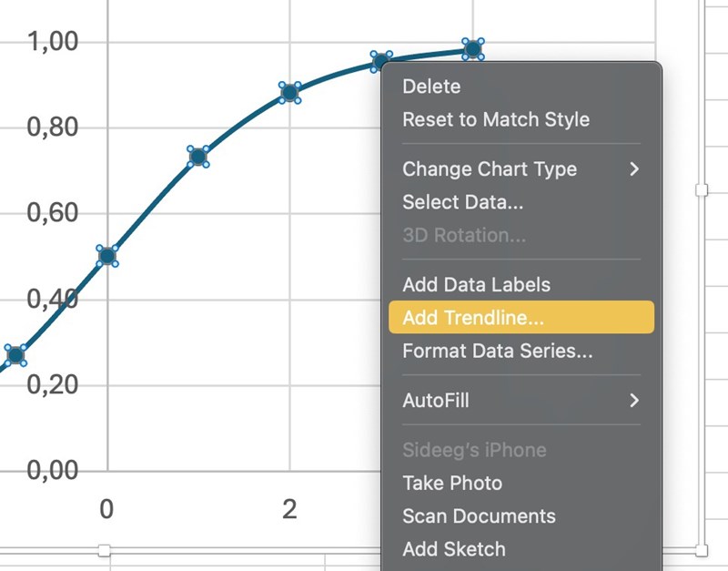This screenshot has height=571, width=728.
Task: Click the chart's right-edge middle resize handle
Action: [x=702, y=189]
